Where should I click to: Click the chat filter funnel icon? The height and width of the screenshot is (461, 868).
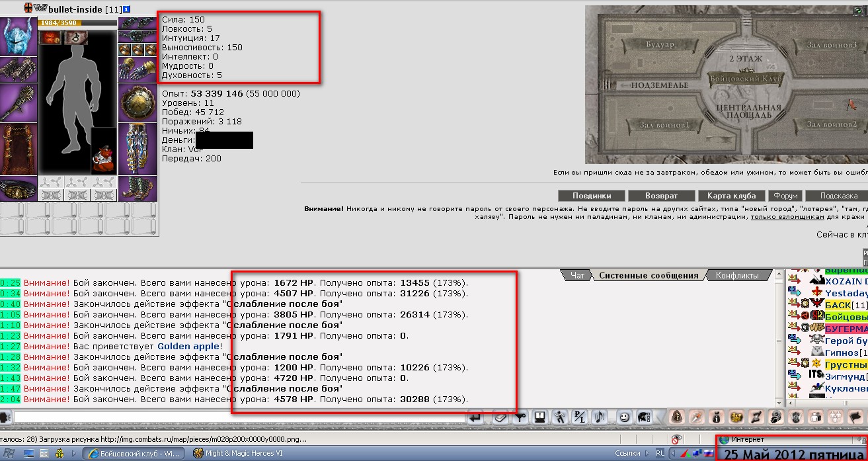pyautogui.click(x=520, y=417)
